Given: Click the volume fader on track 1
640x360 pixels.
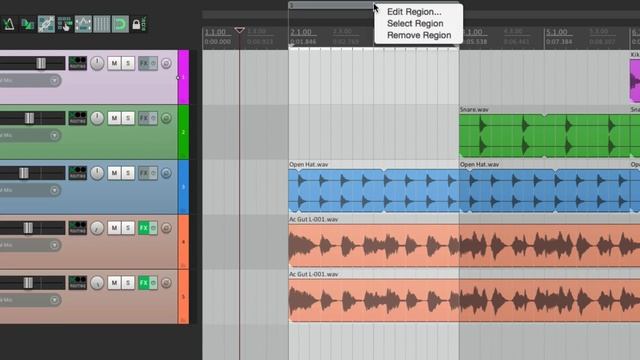Looking at the screenshot, I should coord(41,63).
